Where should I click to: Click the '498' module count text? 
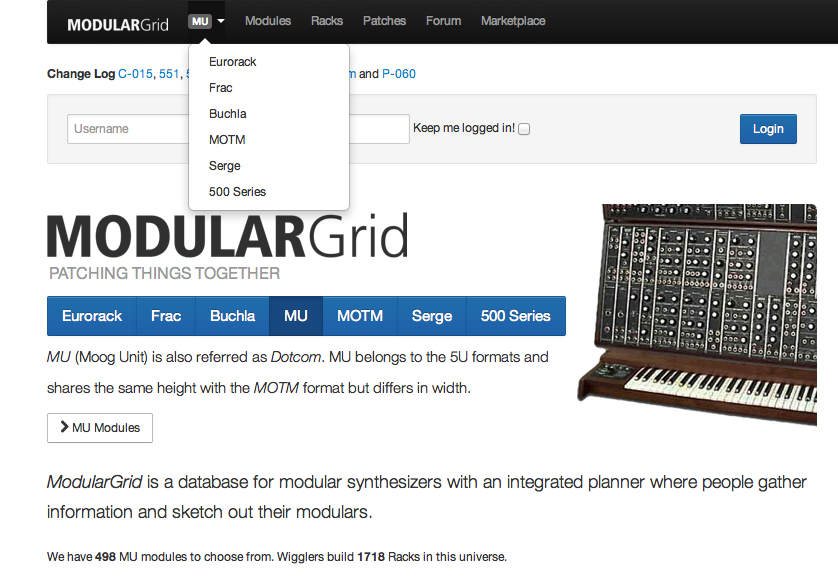105,556
